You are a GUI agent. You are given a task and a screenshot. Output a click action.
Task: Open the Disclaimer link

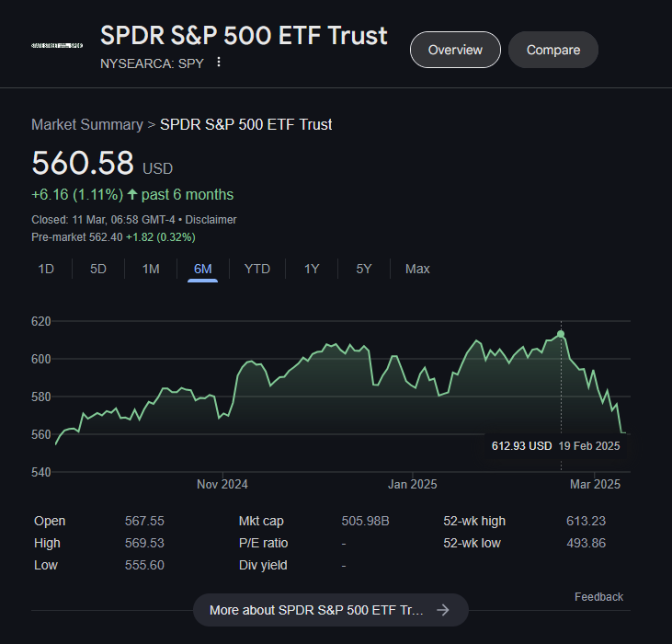(x=211, y=220)
